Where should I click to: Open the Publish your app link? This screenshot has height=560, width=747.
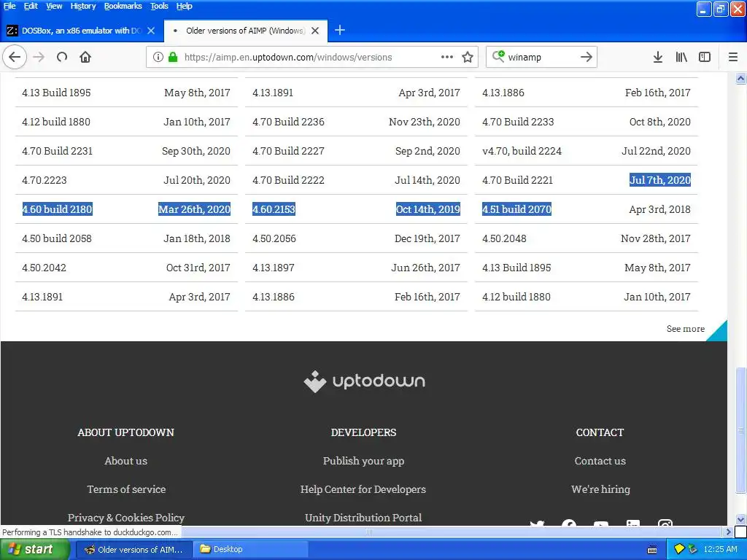pyautogui.click(x=363, y=461)
